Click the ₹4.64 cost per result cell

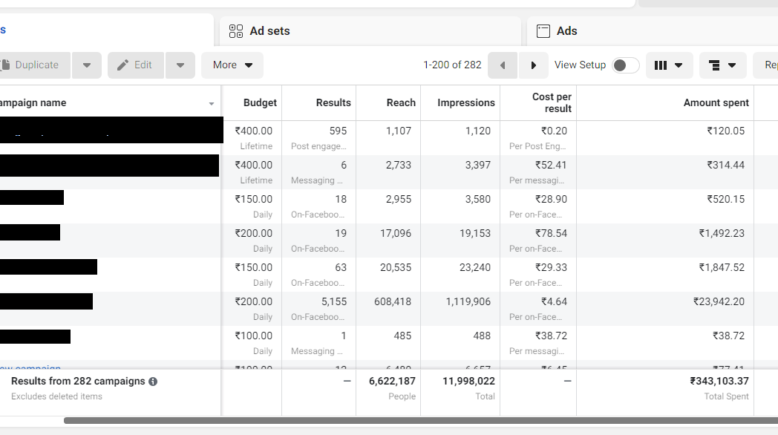[554, 302]
